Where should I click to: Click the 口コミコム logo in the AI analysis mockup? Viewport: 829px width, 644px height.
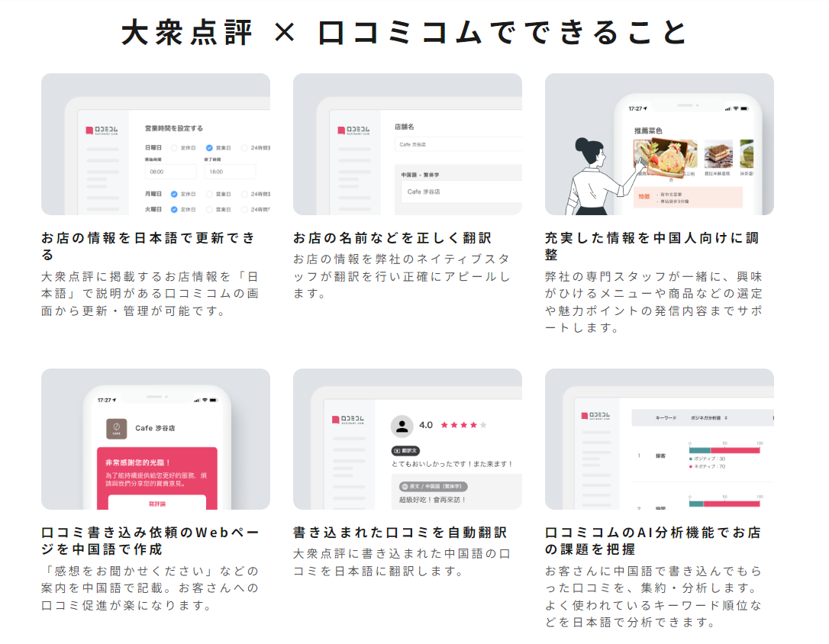(x=595, y=416)
